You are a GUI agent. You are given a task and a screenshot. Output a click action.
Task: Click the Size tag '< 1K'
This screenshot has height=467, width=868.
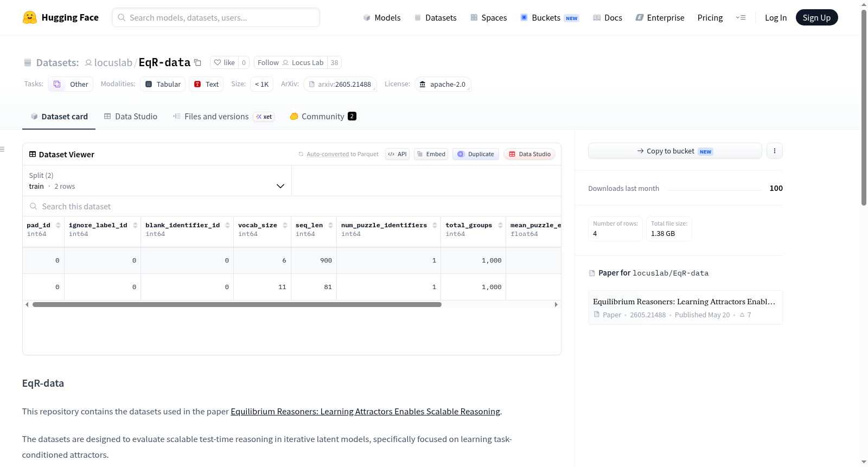pyautogui.click(x=261, y=84)
